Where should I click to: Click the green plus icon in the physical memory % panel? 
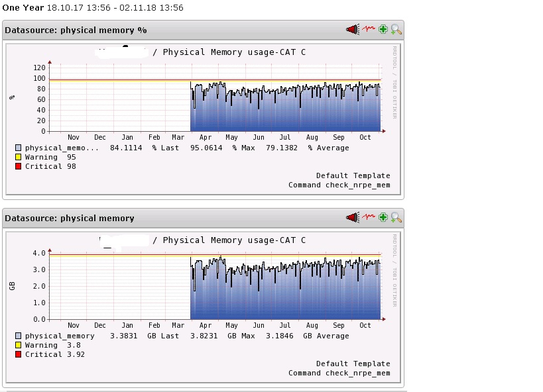coord(383,30)
